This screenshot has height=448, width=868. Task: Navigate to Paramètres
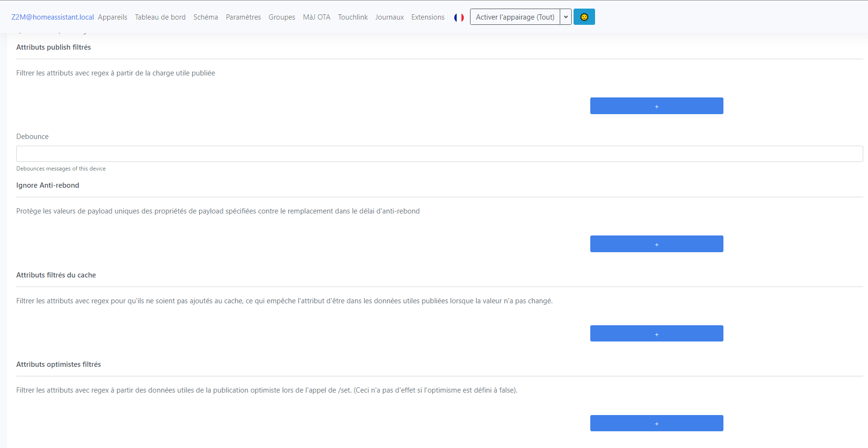point(243,17)
